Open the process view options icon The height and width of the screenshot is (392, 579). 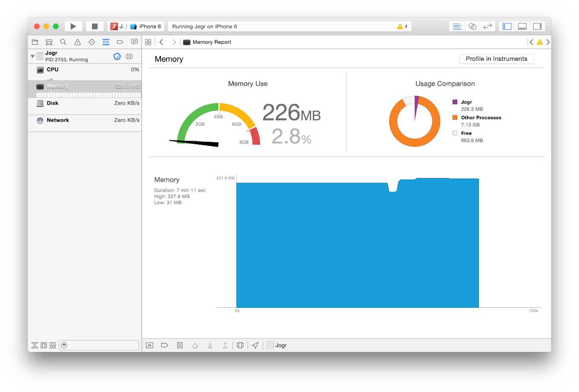(x=129, y=56)
